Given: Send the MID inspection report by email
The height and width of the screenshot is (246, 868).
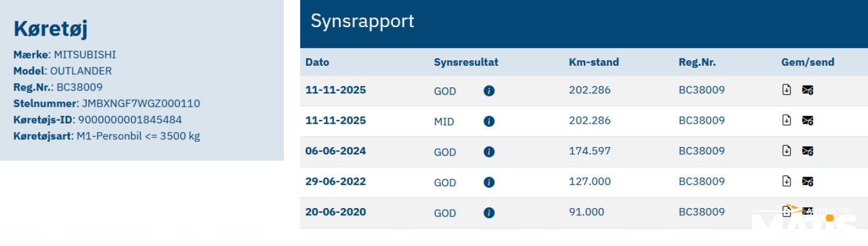Looking at the screenshot, I should tap(808, 120).
